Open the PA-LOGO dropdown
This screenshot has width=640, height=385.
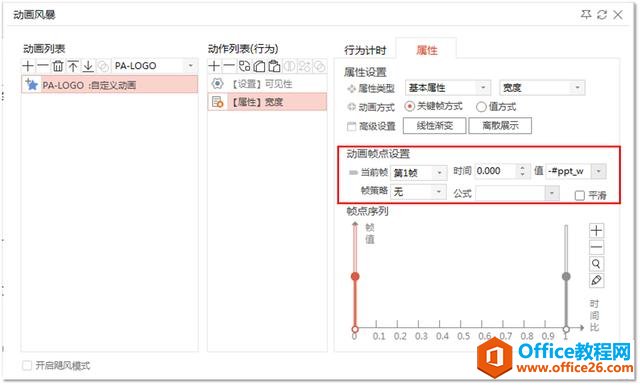click(191, 66)
